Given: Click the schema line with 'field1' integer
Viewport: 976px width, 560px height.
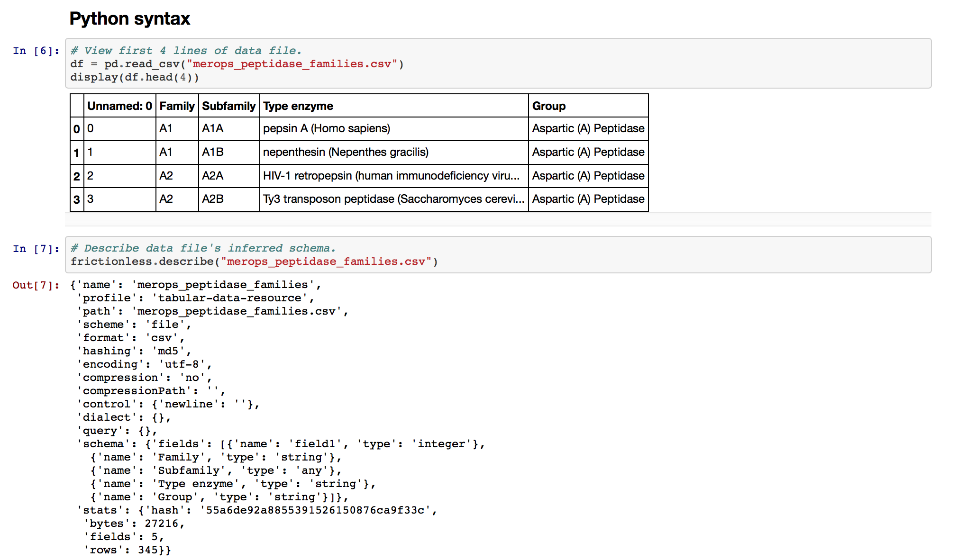Looking at the screenshot, I should pyautogui.click(x=281, y=444).
